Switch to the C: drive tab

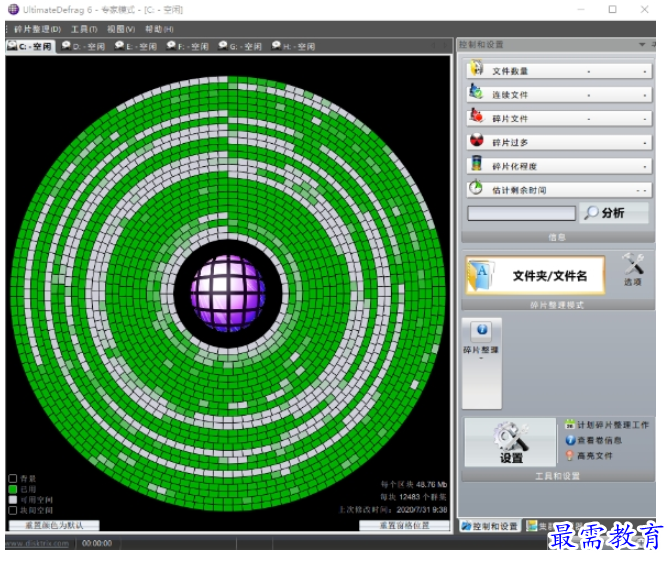point(30,46)
